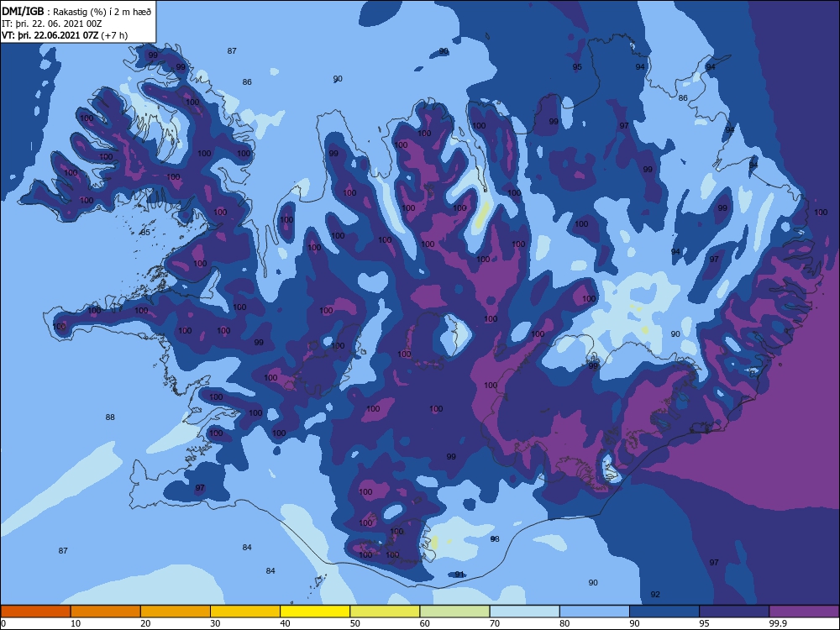
Task: Select the purple above-99.9 legend swatch
Action: [804, 612]
